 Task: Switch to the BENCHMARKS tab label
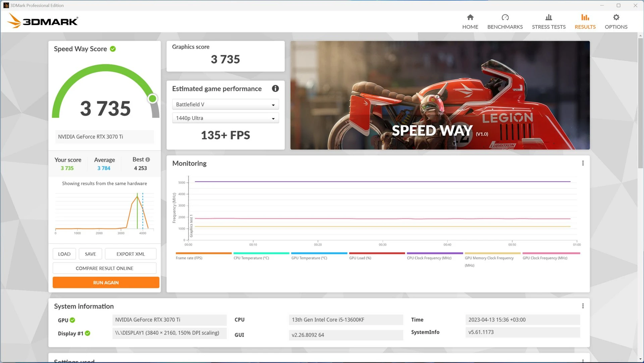(505, 27)
